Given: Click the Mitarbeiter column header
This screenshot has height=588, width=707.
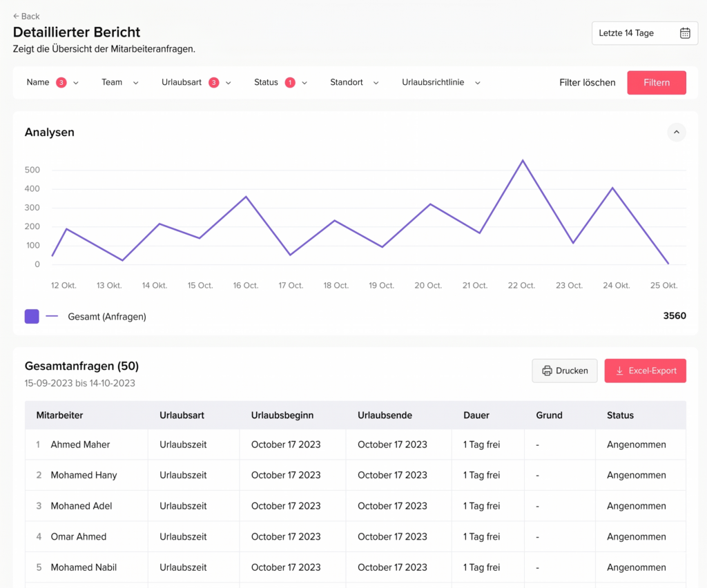Looking at the screenshot, I should (x=60, y=415).
